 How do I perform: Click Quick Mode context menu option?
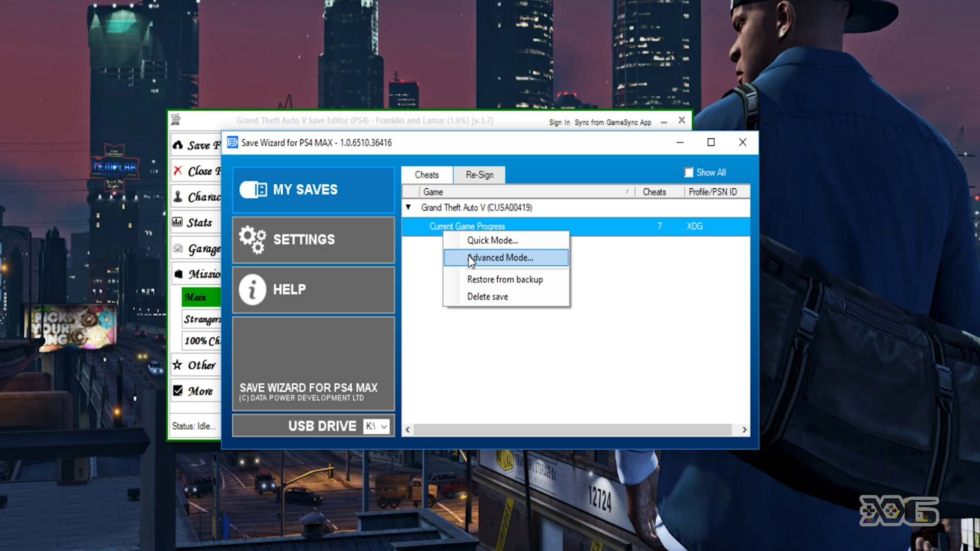493,240
